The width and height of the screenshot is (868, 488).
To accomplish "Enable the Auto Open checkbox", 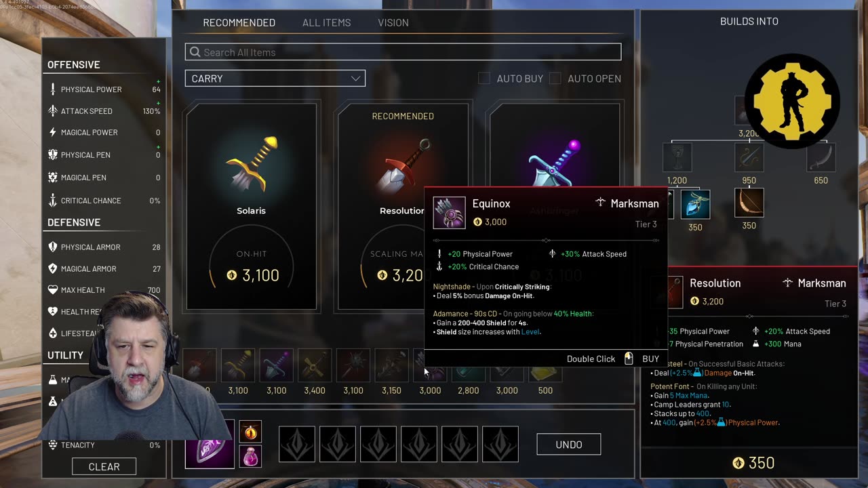I will (555, 79).
